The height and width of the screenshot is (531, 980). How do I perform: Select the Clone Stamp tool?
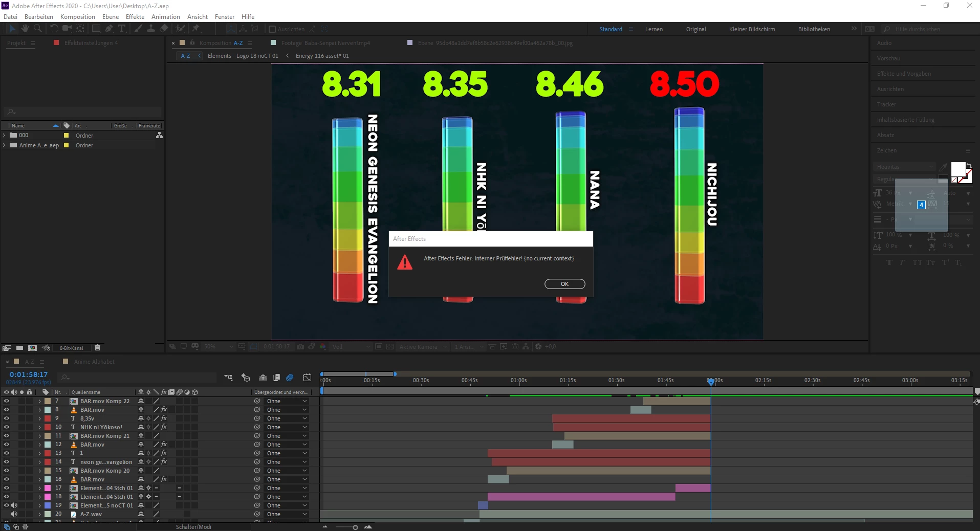pos(151,29)
